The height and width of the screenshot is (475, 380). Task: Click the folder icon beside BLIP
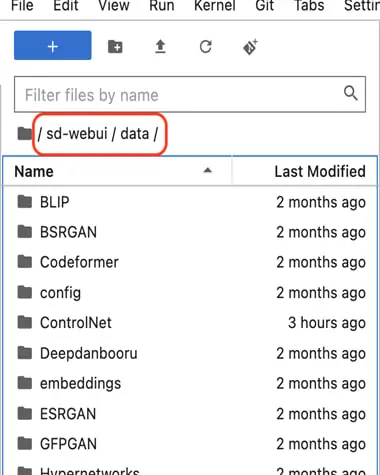tap(25, 202)
